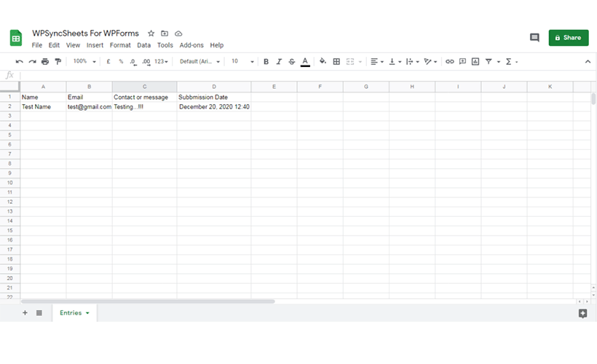Open the font size 10 dropdown

click(x=242, y=61)
